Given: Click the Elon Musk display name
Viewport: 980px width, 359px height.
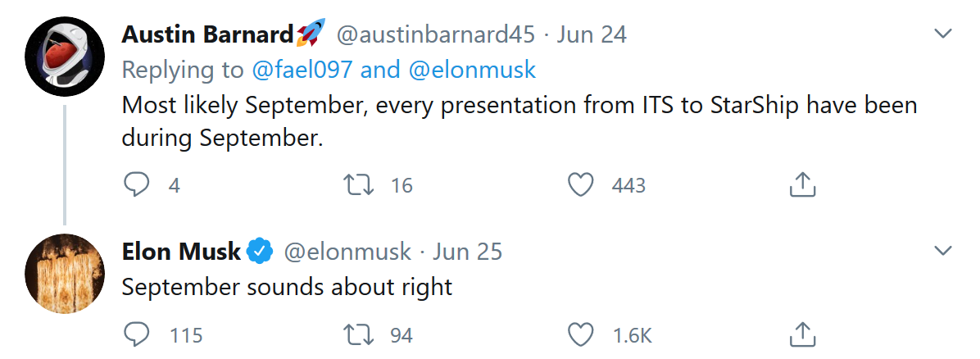Looking at the screenshot, I should tap(180, 251).
